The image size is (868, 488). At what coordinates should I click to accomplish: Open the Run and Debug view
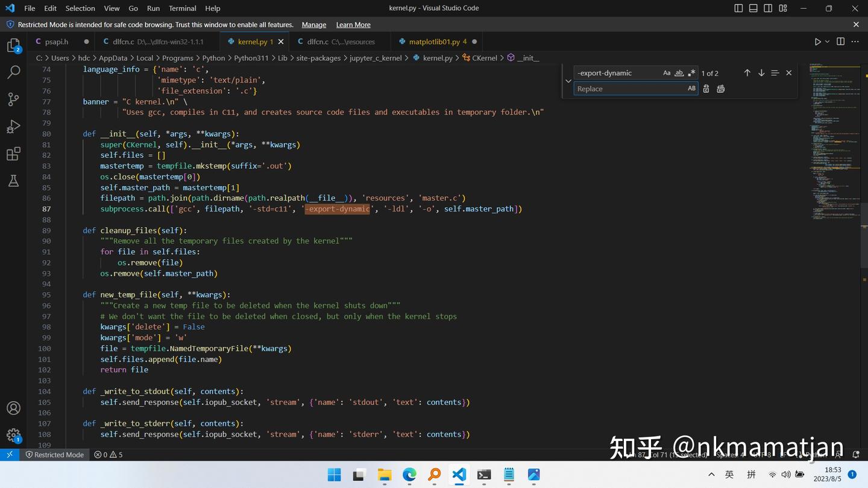pos(13,126)
